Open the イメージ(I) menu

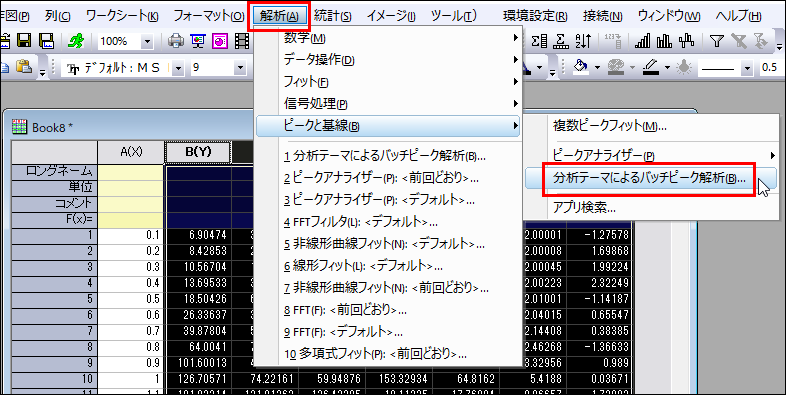tap(391, 16)
